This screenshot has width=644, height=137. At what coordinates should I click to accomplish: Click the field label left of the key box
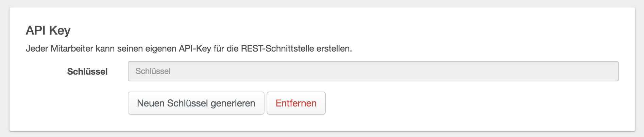tap(87, 72)
